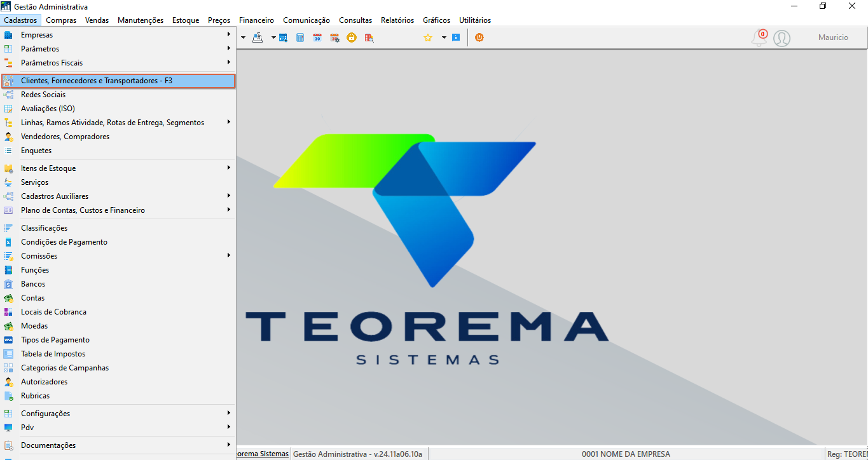The height and width of the screenshot is (460, 868).
Task: Click the orange padlock toolbar icon
Action: point(352,37)
